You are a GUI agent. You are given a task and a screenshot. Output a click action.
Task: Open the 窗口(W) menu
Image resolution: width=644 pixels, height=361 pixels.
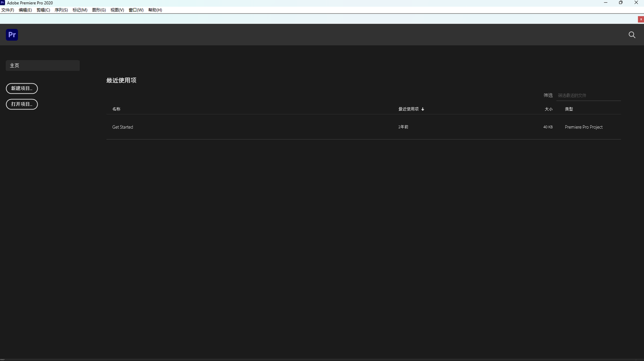[136, 10]
